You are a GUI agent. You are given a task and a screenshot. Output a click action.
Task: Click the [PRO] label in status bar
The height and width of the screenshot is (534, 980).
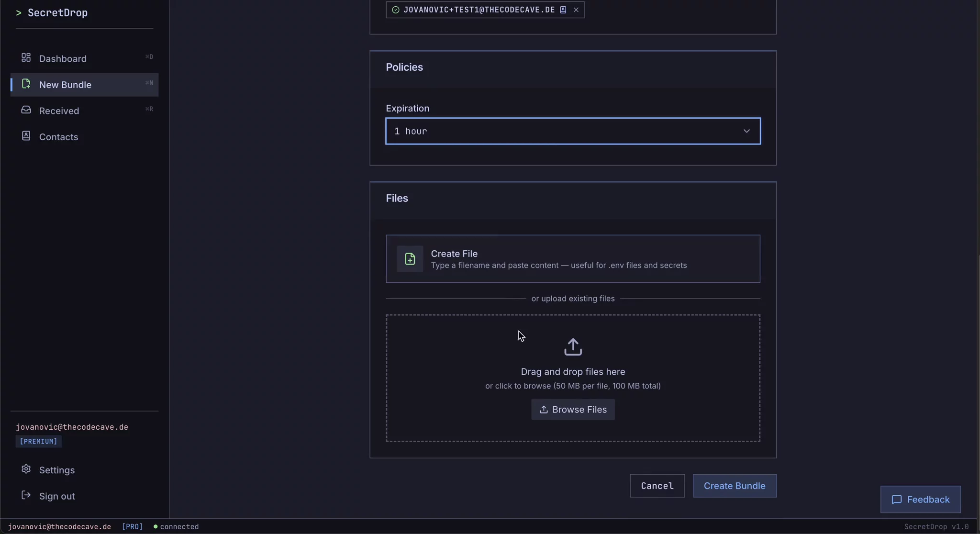coord(132,526)
